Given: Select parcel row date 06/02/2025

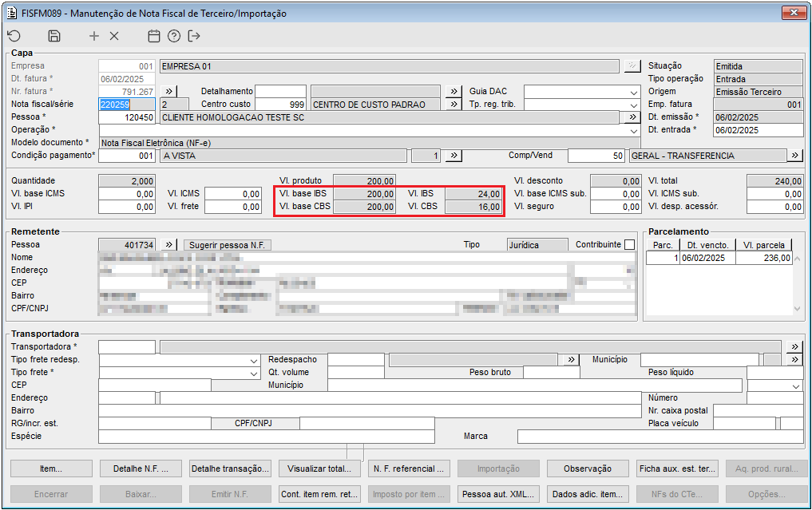Looking at the screenshot, I should (x=707, y=258).
